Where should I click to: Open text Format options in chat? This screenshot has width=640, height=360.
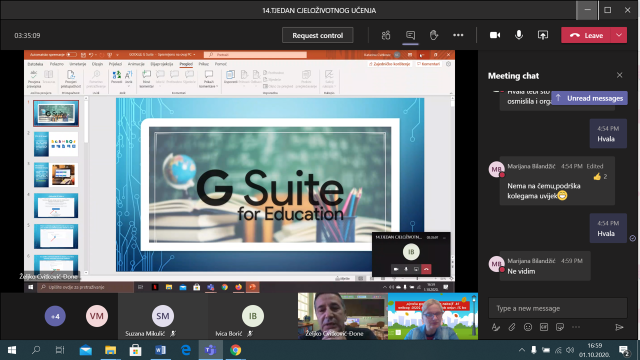point(496,327)
